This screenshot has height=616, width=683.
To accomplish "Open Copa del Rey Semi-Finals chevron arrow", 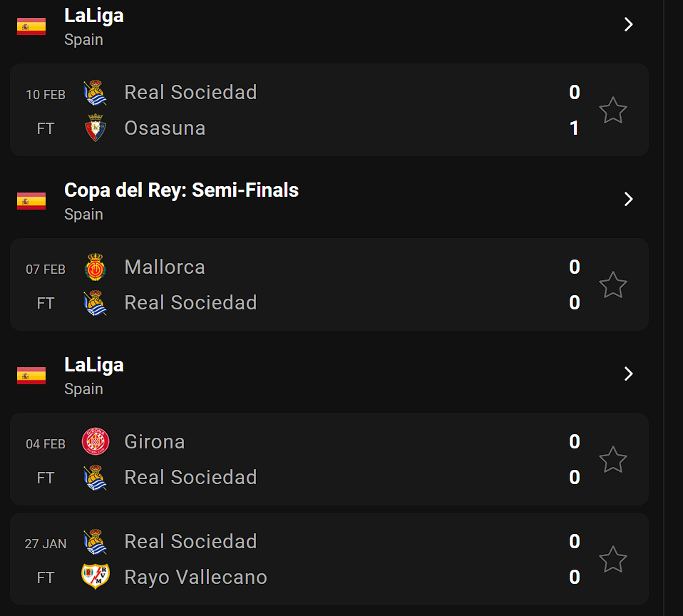I will [628, 199].
